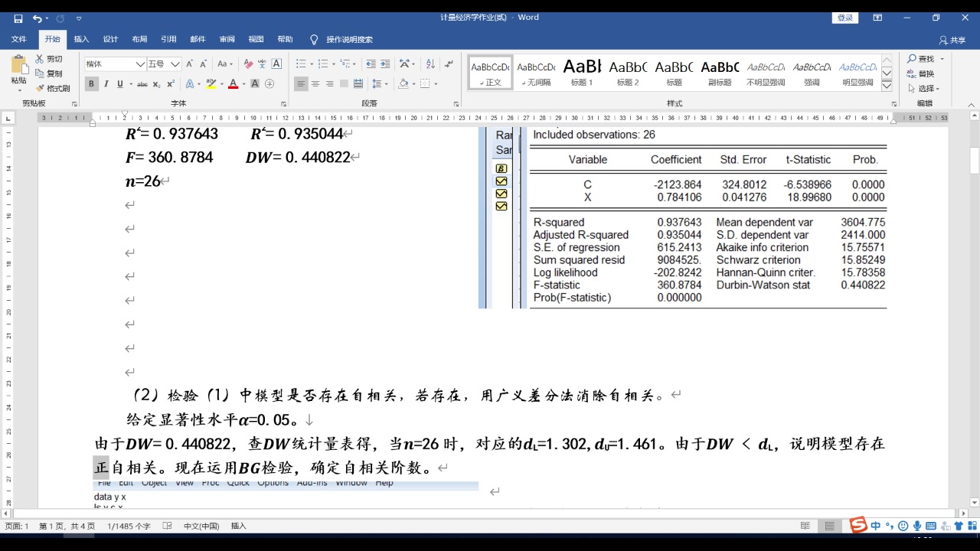Toggle bold formatting
Screen dimensions: 980x551
point(92,84)
